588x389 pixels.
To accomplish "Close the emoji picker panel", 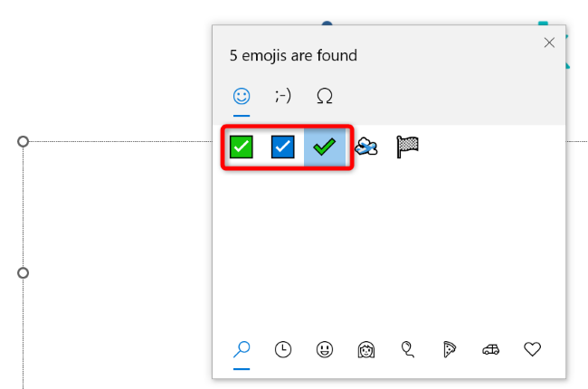I will (548, 43).
